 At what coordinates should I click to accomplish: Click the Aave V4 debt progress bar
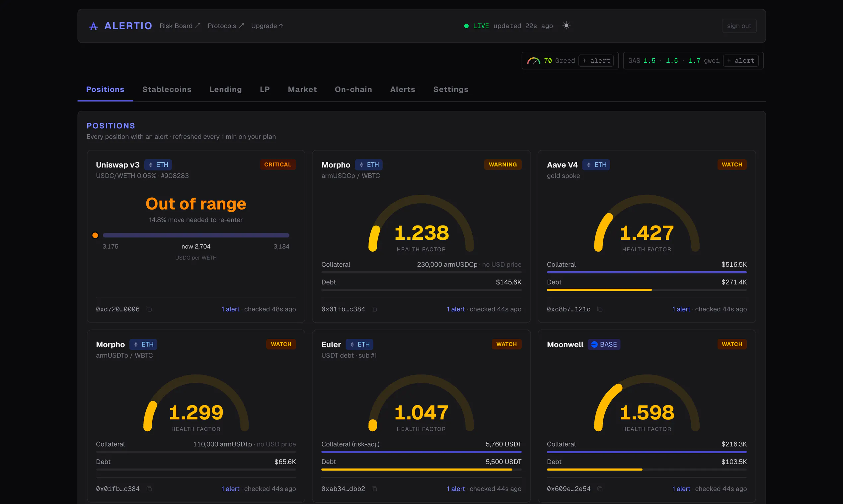tap(647, 290)
